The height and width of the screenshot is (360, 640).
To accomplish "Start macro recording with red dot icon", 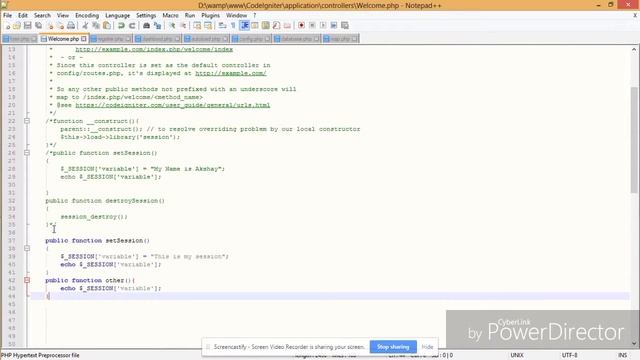I will click(301, 26).
